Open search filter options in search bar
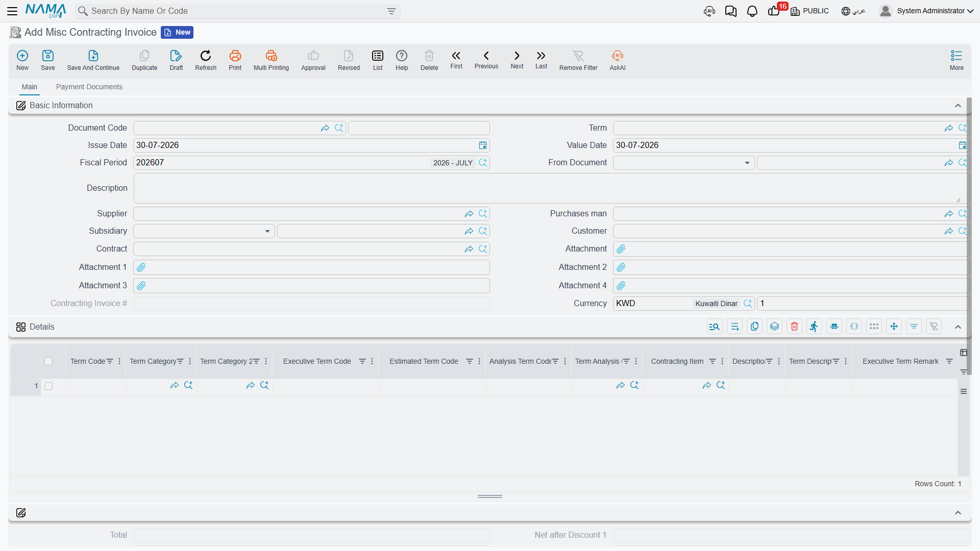 coord(391,11)
